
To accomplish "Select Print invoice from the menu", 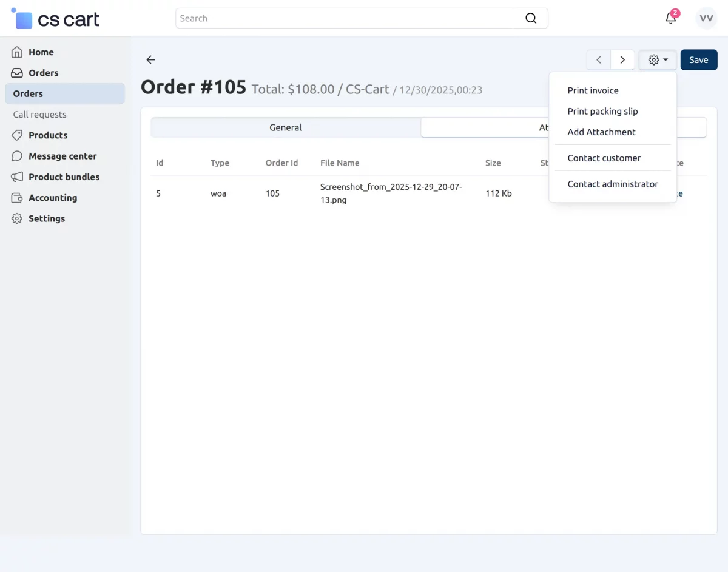I will [x=593, y=90].
